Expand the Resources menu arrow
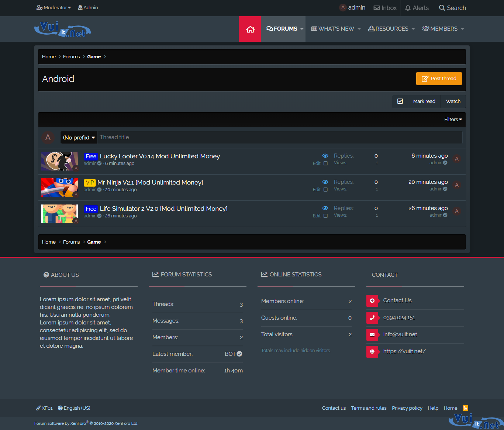504x430 pixels. [x=413, y=29]
